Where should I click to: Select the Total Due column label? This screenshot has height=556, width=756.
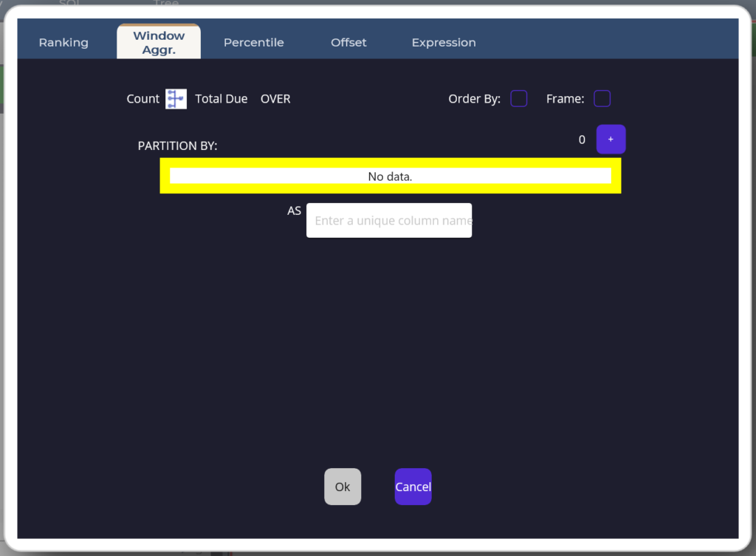[x=221, y=99]
